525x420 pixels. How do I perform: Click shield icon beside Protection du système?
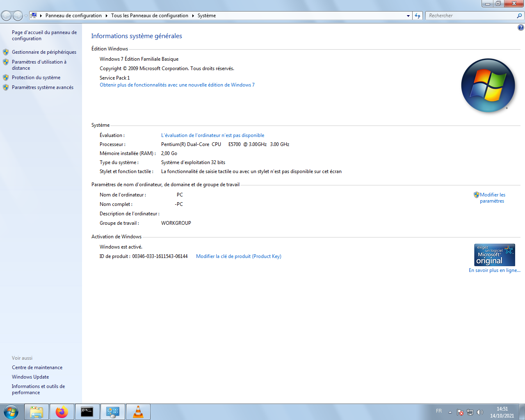click(6, 78)
